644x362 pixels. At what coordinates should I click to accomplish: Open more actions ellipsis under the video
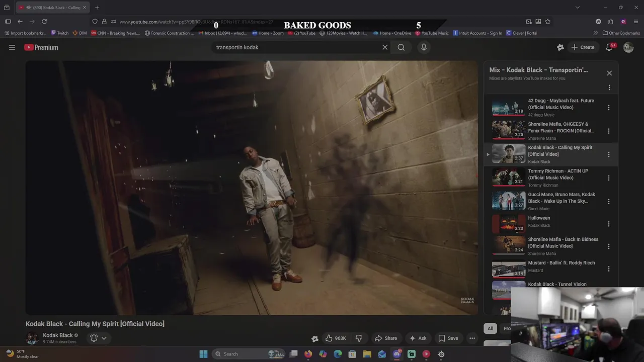472,338
